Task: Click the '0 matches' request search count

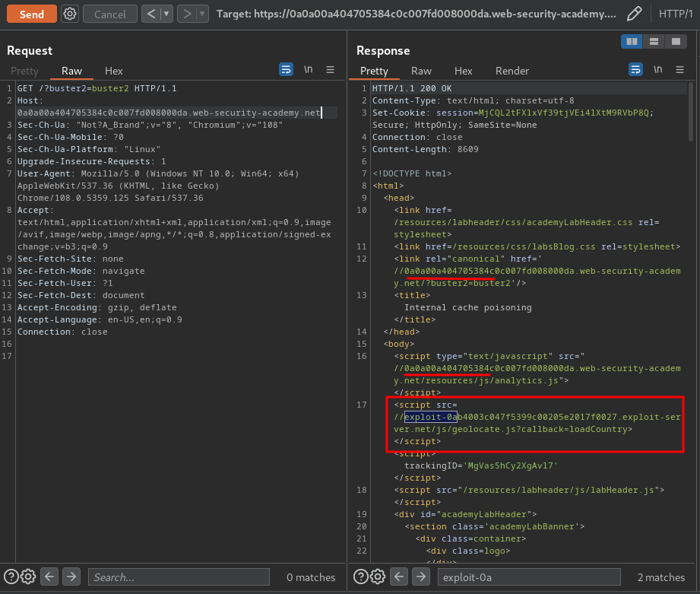Action: click(x=311, y=577)
